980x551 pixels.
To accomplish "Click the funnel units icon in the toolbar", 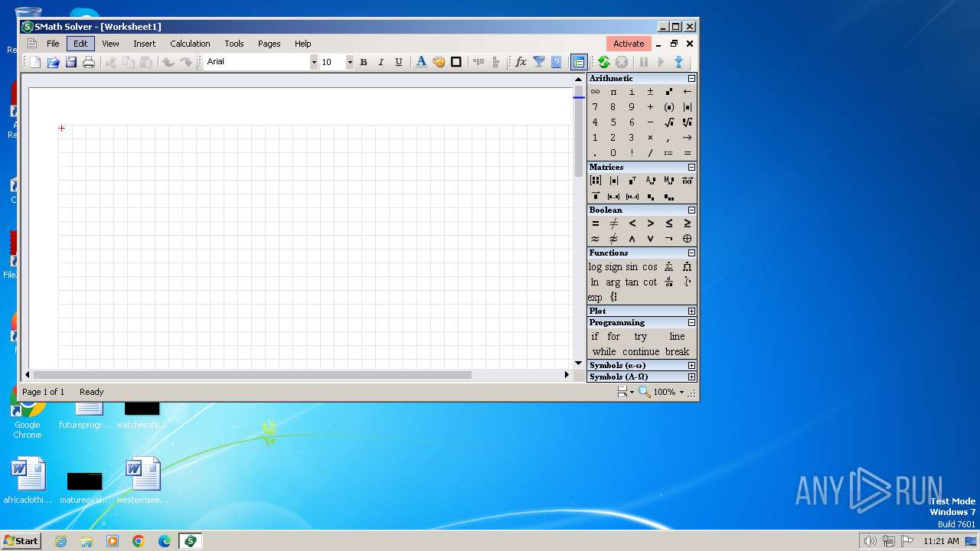I will (x=539, y=62).
